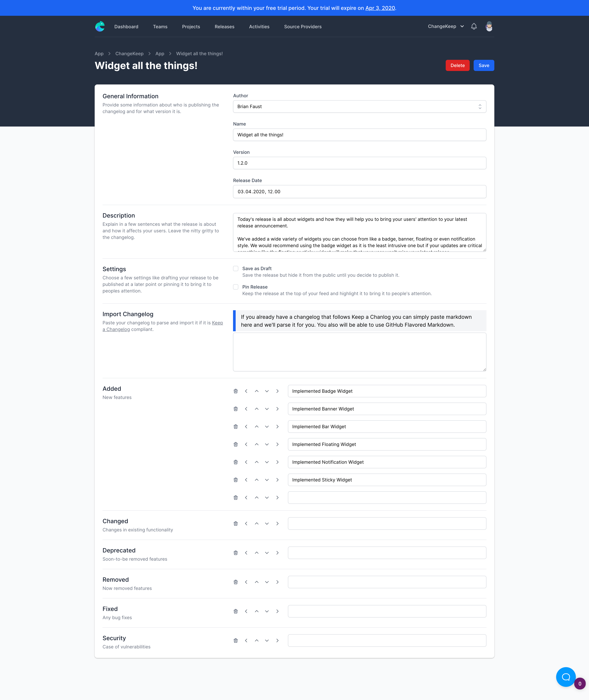Delete the Implemented Badge Widget entry
The width and height of the screenshot is (589, 700).
pos(235,391)
